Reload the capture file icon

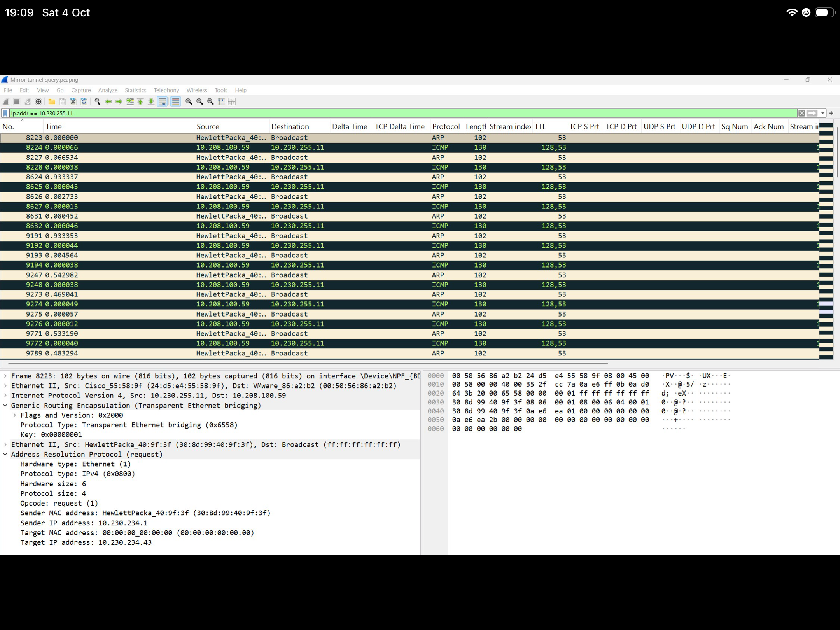84,101
